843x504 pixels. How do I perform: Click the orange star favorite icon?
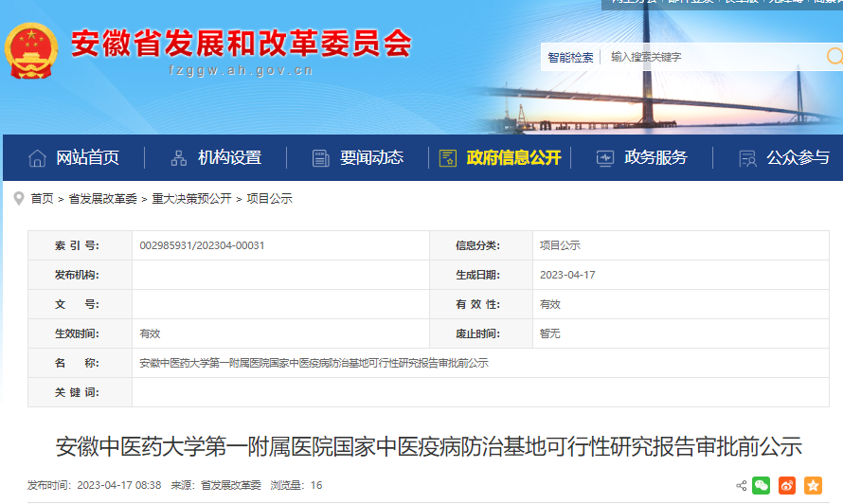click(813, 485)
